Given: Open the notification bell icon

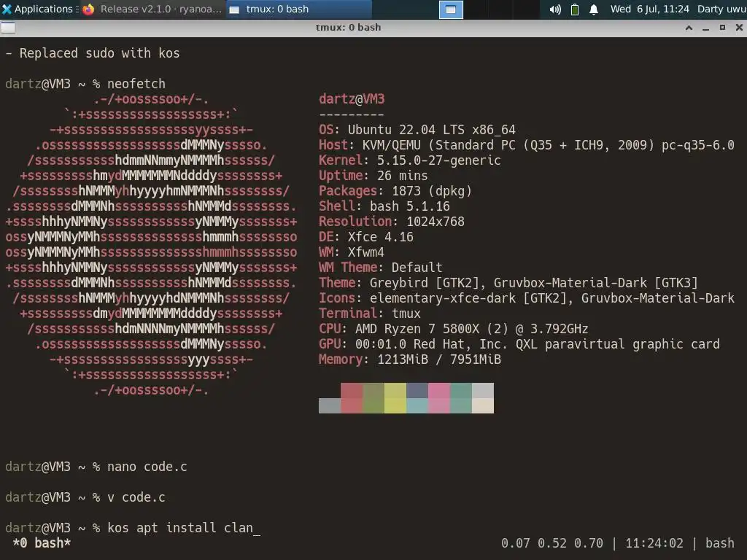Looking at the screenshot, I should coord(594,9).
